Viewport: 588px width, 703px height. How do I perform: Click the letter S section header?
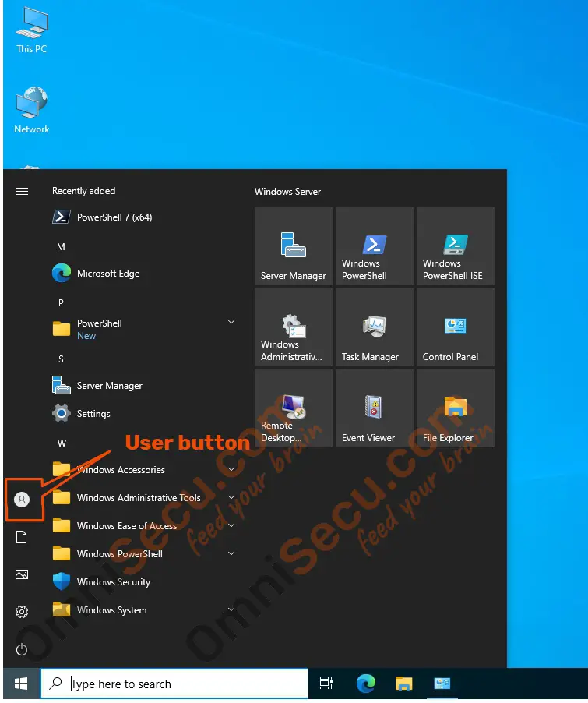(61, 359)
